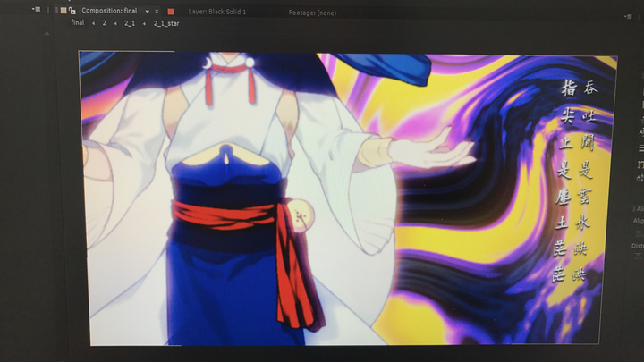
Task: Open the panel menu left of the Composition tab
Action: (x=37, y=9)
